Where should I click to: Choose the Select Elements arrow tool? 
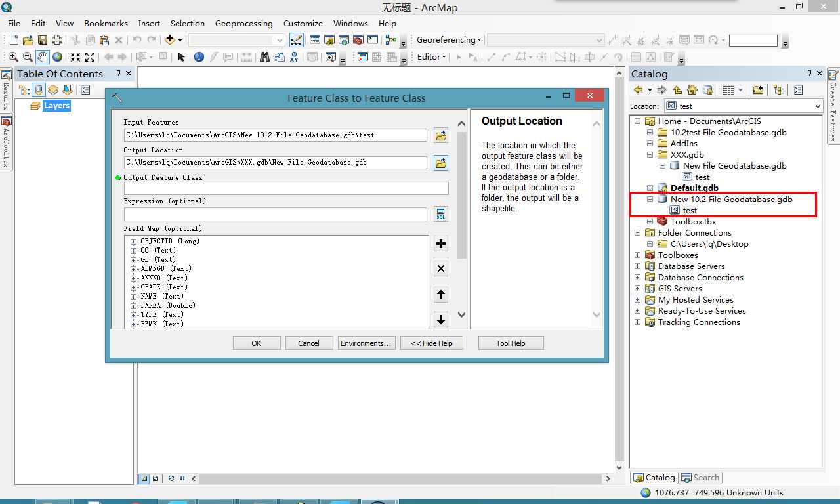pos(182,57)
